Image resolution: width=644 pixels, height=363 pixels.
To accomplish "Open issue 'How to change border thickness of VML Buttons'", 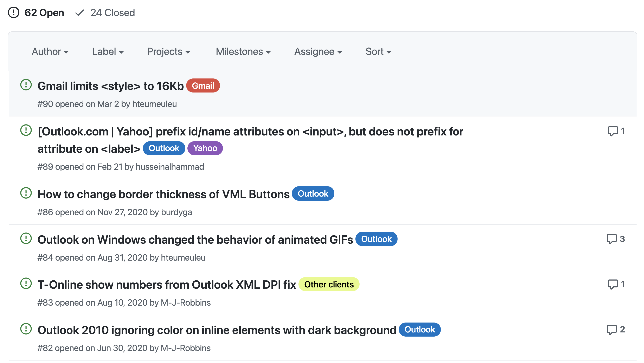I will click(163, 194).
